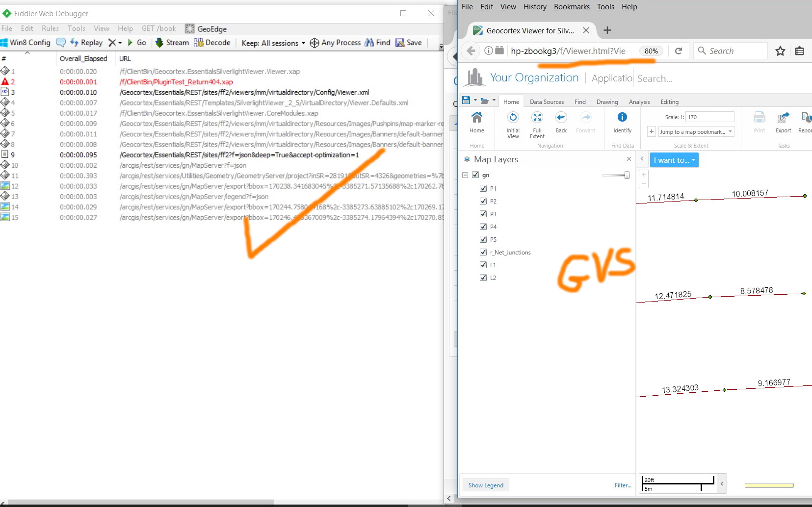812x507 pixels.
Task: Click Firefox back navigation button
Action: pyautogui.click(x=471, y=51)
